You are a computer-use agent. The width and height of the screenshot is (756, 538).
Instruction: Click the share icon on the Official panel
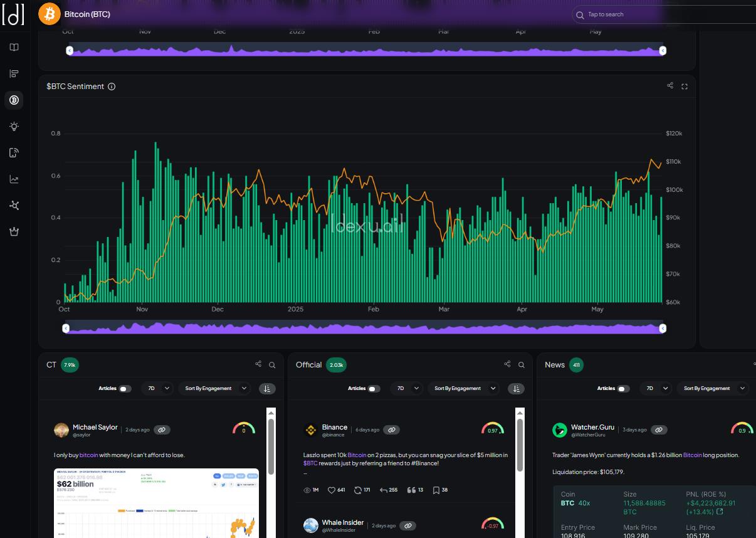point(507,363)
